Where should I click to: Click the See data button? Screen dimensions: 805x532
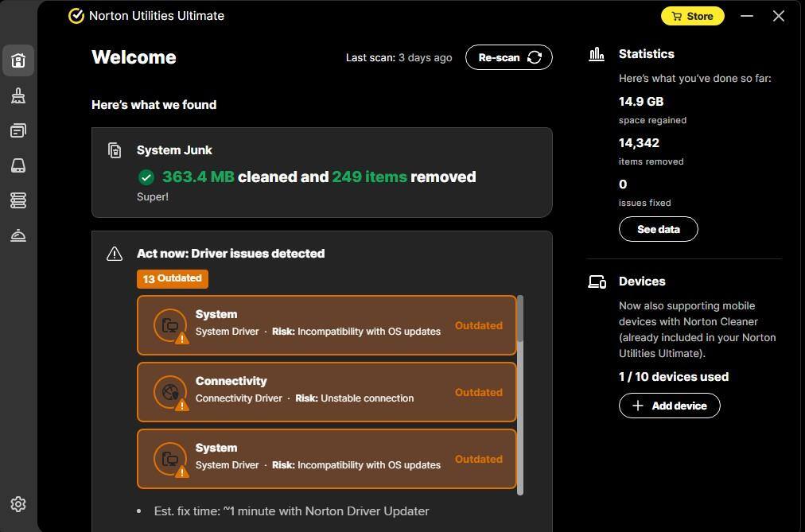(658, 229)
